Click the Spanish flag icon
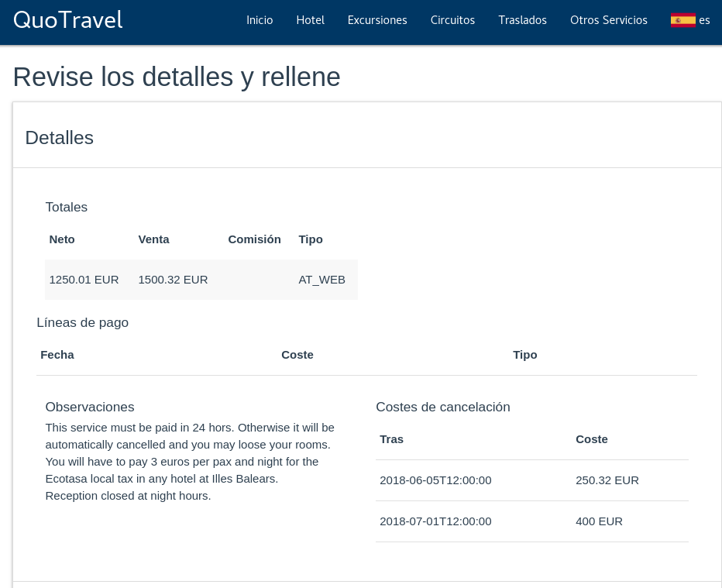 point(683,20)
